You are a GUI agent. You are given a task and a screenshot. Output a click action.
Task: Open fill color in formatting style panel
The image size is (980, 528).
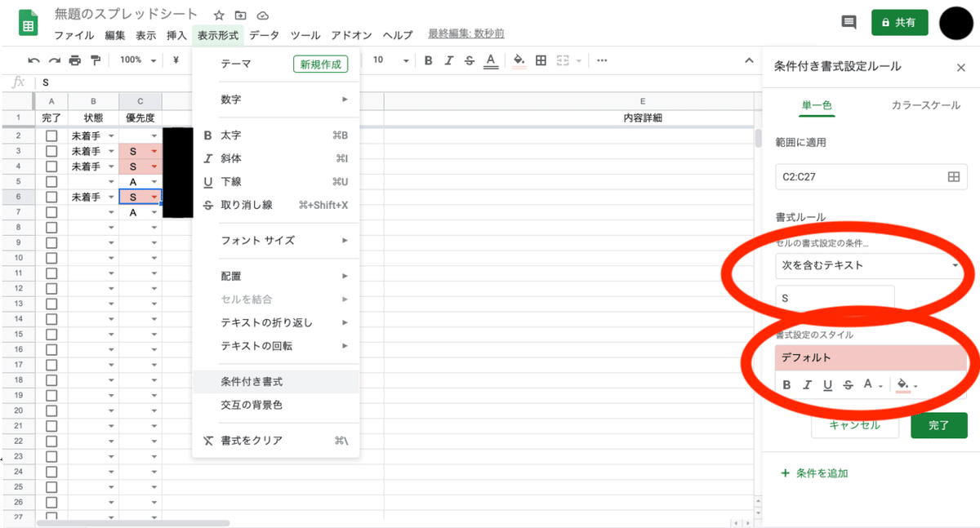pos(906,385)
